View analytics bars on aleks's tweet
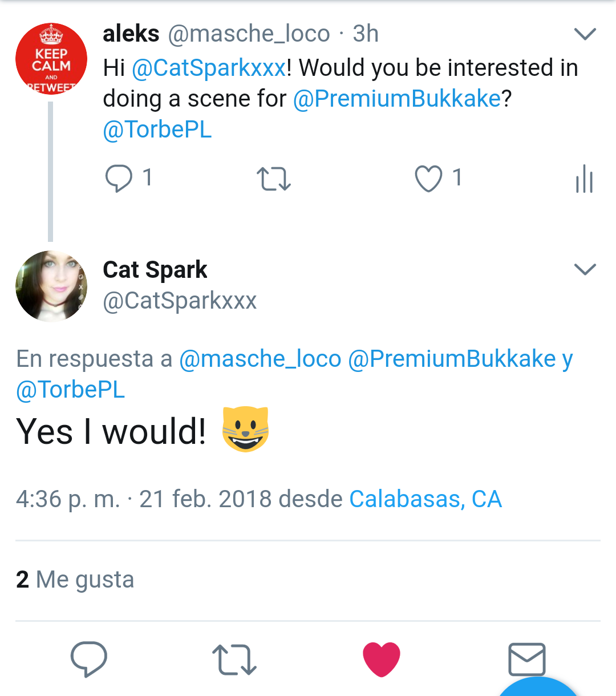This screenshot has width=616, height=696. click(585, 179)
